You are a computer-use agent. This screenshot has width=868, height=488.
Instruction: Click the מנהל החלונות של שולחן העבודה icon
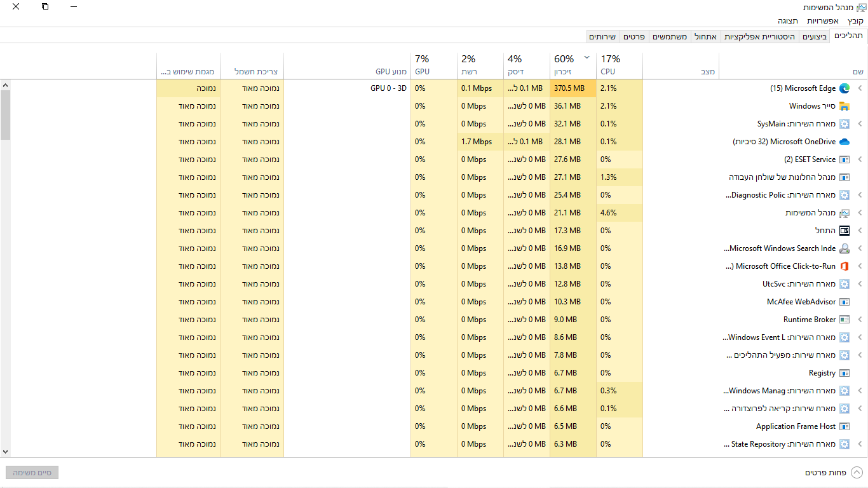[844, 177]
